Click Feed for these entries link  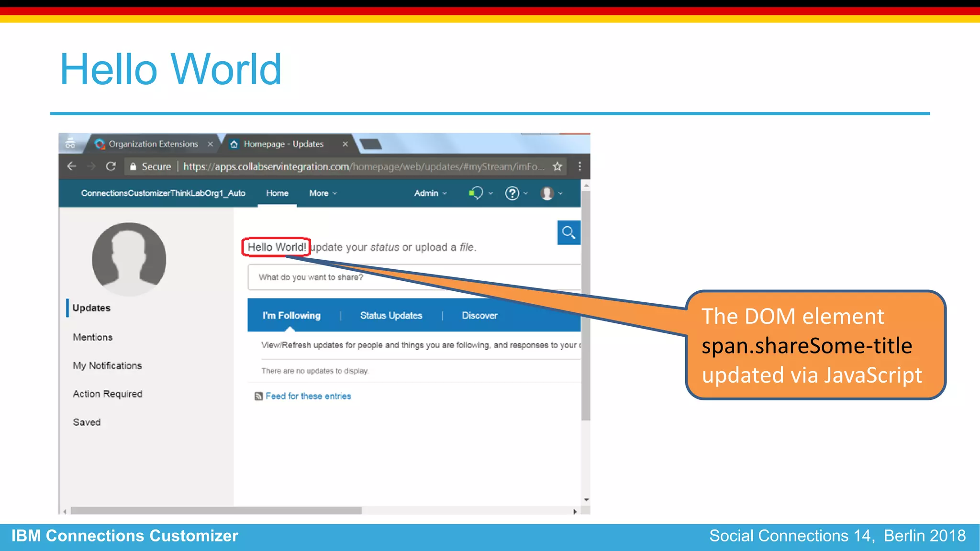pos(308,396)
